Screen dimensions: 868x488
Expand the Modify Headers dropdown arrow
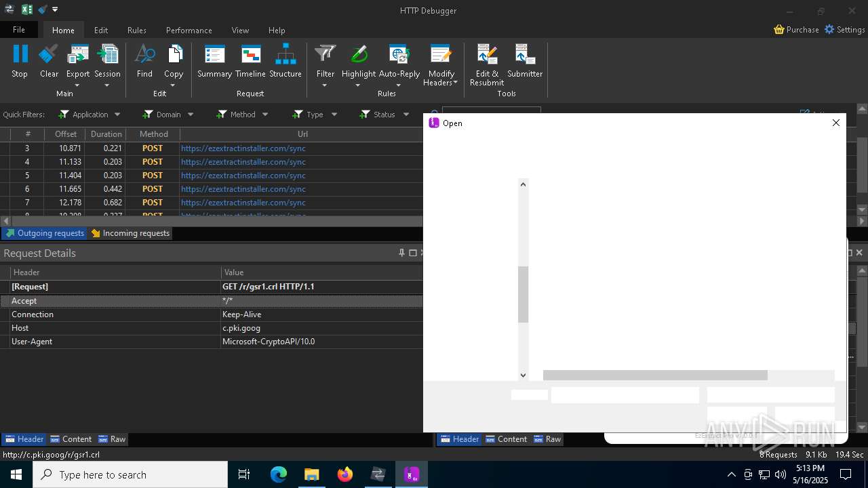(x=456, y=83)
